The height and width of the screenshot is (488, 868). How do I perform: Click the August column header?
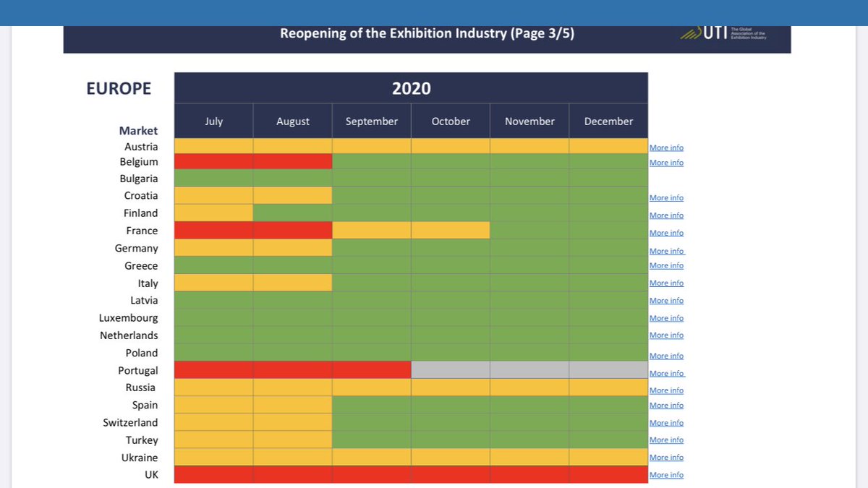coord(293,121)
